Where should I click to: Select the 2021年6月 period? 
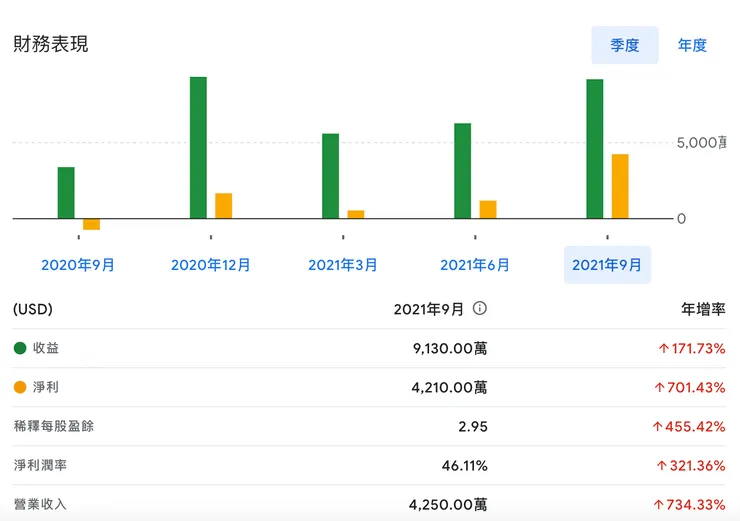tap(475, 265)
